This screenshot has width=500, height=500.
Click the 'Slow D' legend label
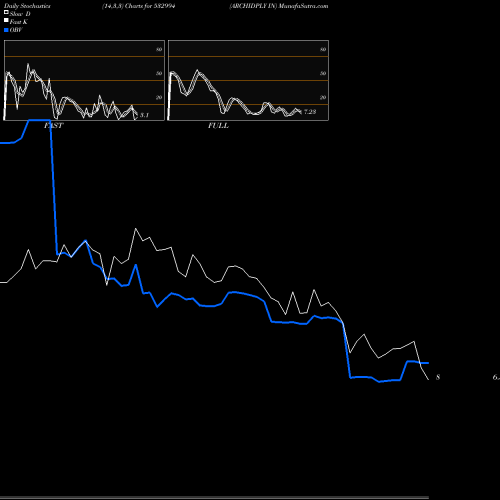[x=20, y=14]
